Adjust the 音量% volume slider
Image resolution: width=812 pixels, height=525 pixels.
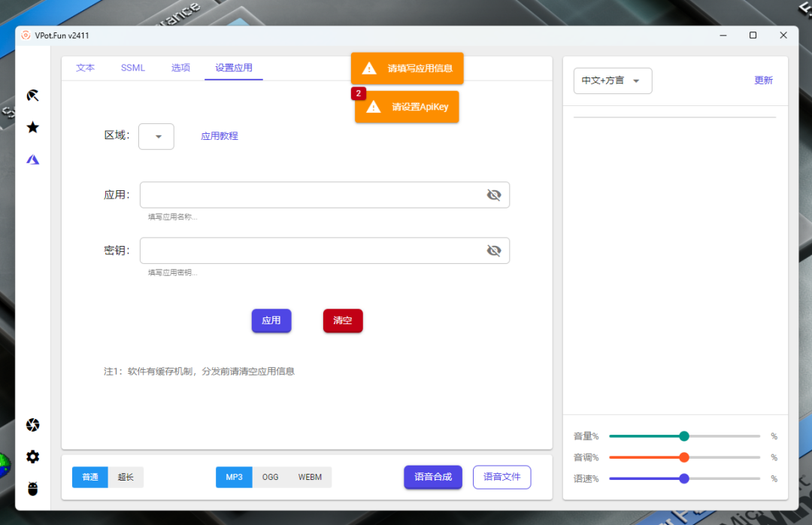click(x=684, y=436)
